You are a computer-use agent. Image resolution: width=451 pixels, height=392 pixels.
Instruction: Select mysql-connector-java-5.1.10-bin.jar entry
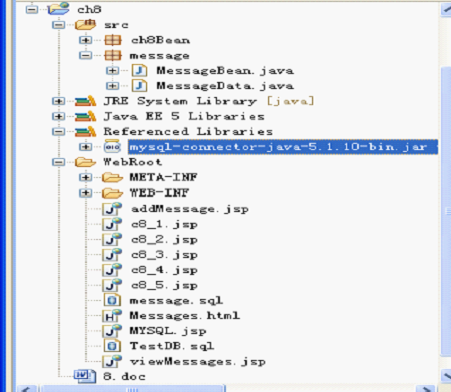click(283, 147)
